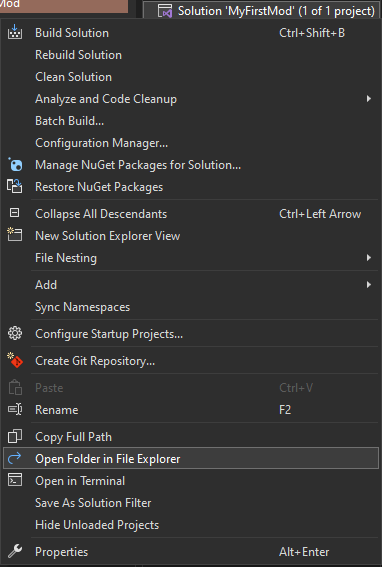Click the Manage NuGet Packages icon
This screenshot has width=382, height=567.
coord(15,165)
